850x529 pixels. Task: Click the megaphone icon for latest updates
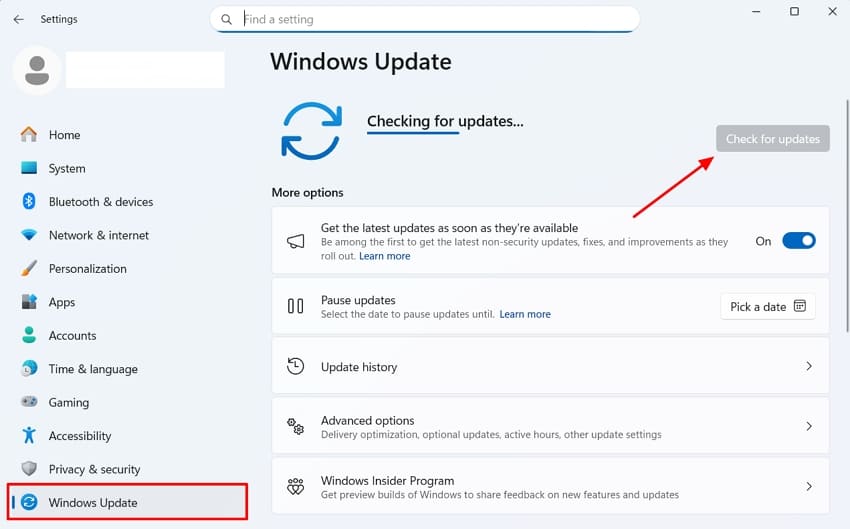click(x=295, y=241)
